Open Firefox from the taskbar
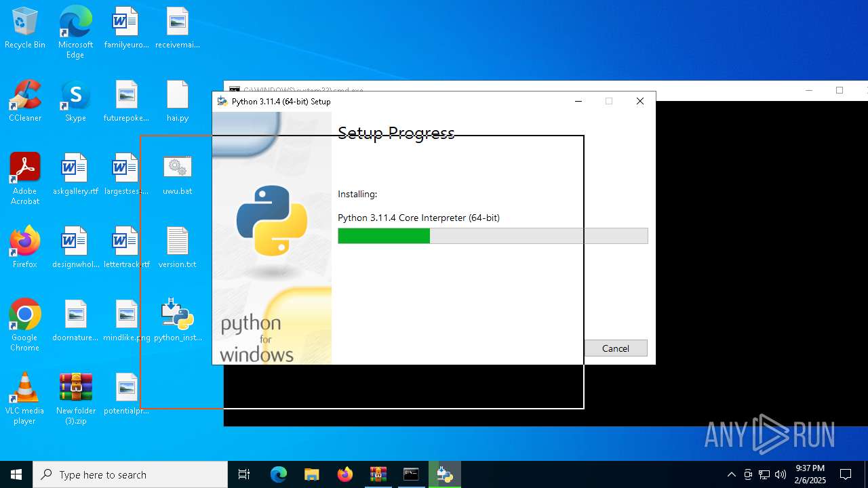This screenshot has width=868, height=488. 345,474
